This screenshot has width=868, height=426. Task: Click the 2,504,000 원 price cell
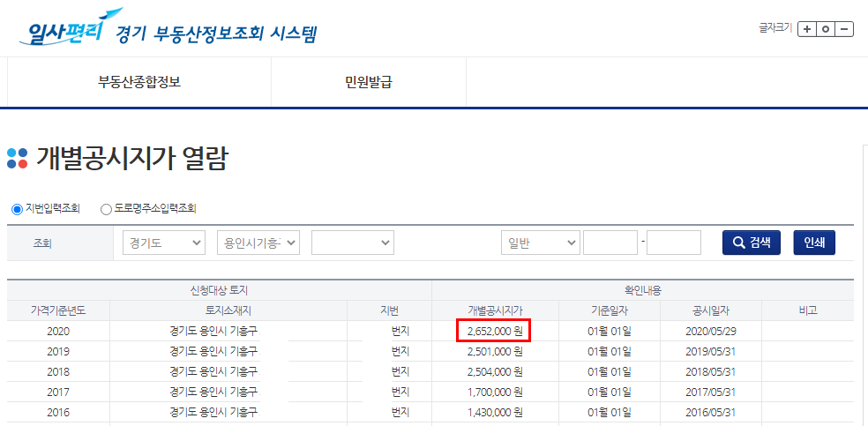click(x=495, y=371)
